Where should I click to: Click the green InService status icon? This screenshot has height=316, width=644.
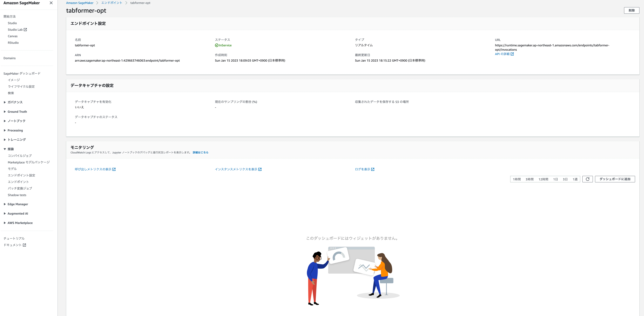click(217, 45)
